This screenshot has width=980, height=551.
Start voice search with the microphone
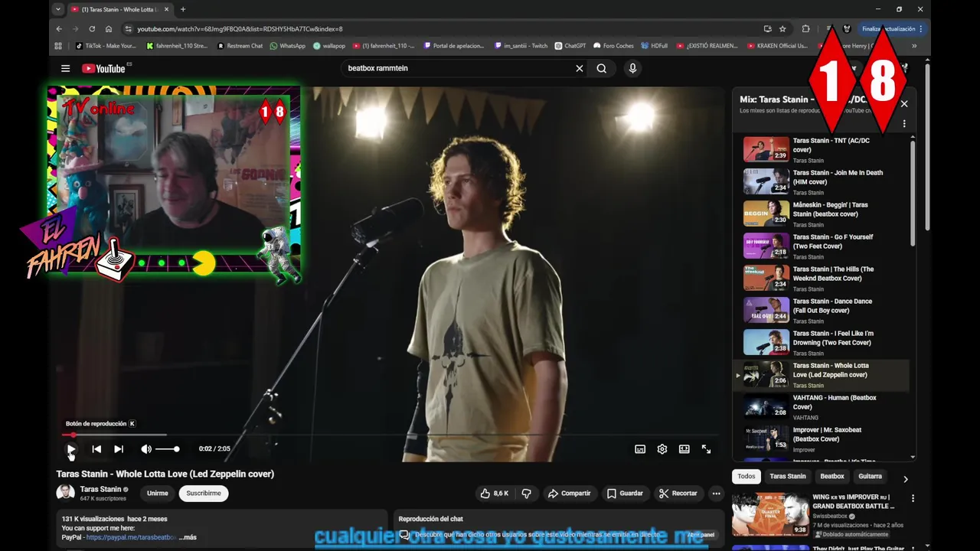[x=632, y=68]
